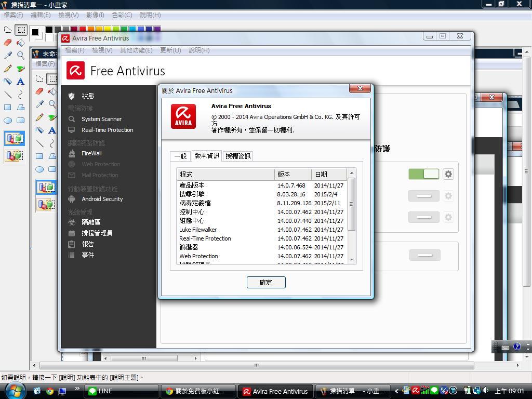
Task: Pick the Eraser tool in Paint's toolbox
Action: click(8, 43)
